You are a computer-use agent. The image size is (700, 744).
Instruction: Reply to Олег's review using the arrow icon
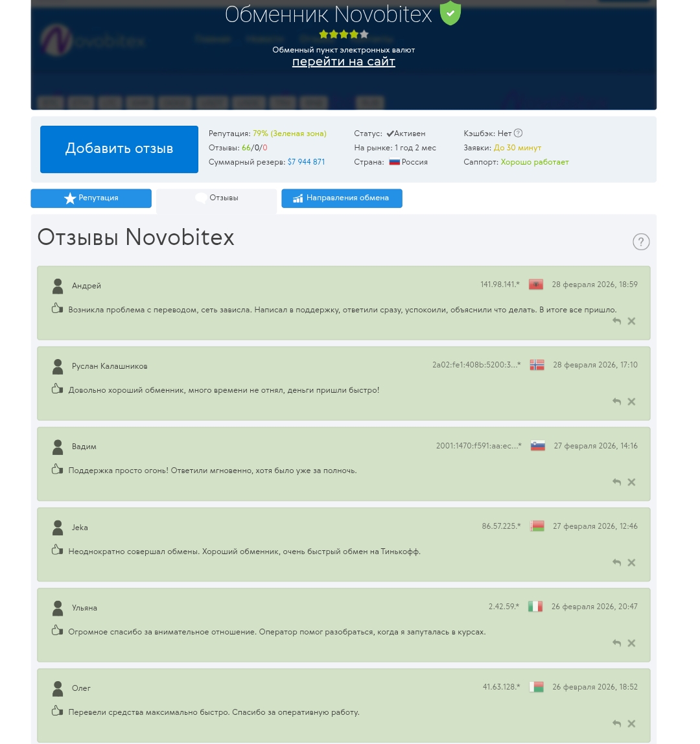click(x=616, y=723)
